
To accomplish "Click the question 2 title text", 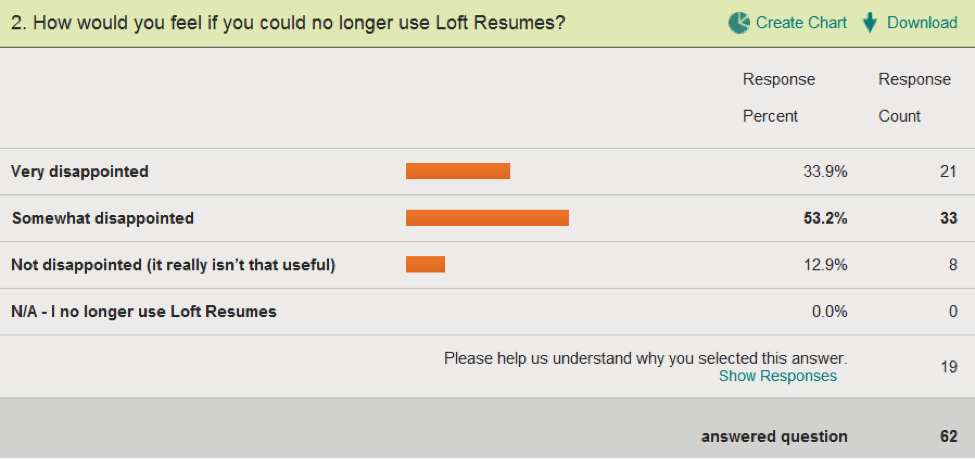I will [x=288, y=23].
